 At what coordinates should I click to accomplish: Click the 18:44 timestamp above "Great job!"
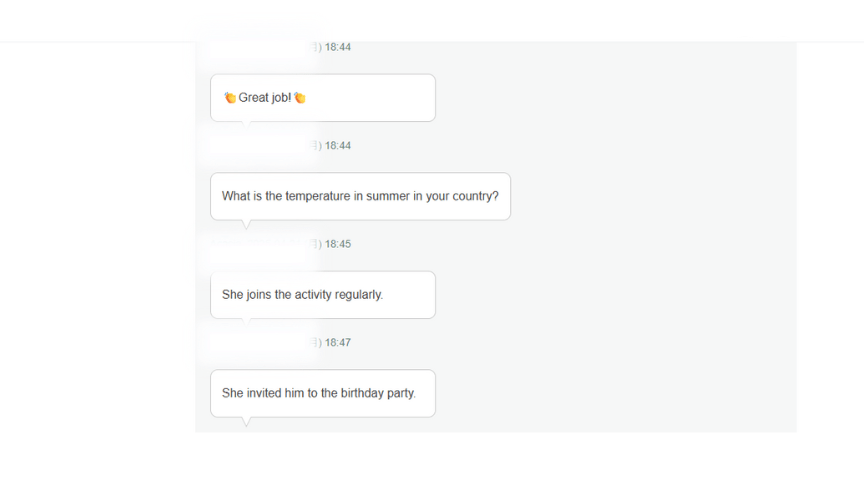338,47
